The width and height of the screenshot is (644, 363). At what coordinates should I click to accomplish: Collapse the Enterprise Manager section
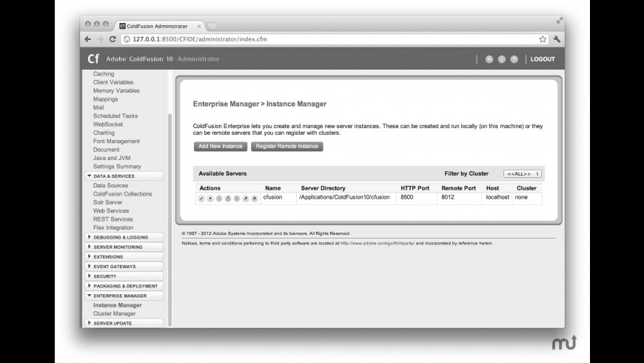pyautogui.click(x=124, y=296)
